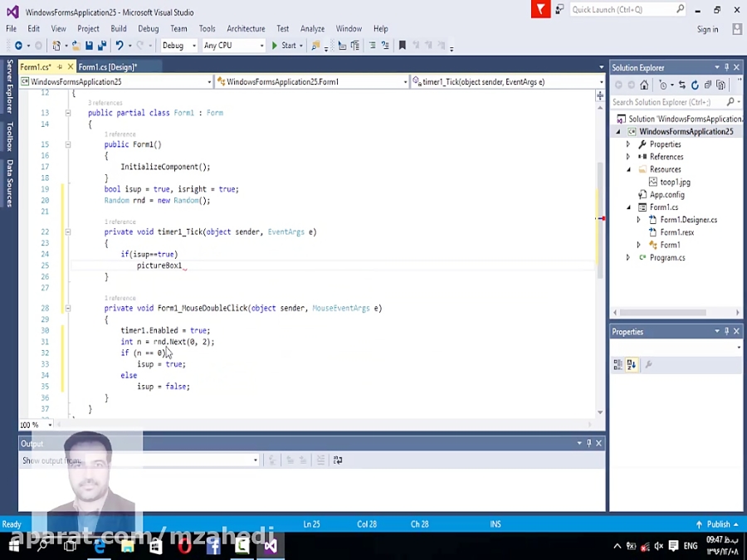Click the bookmark toolbar icon
Screen dimensions: 747x560
coord(403,46)
